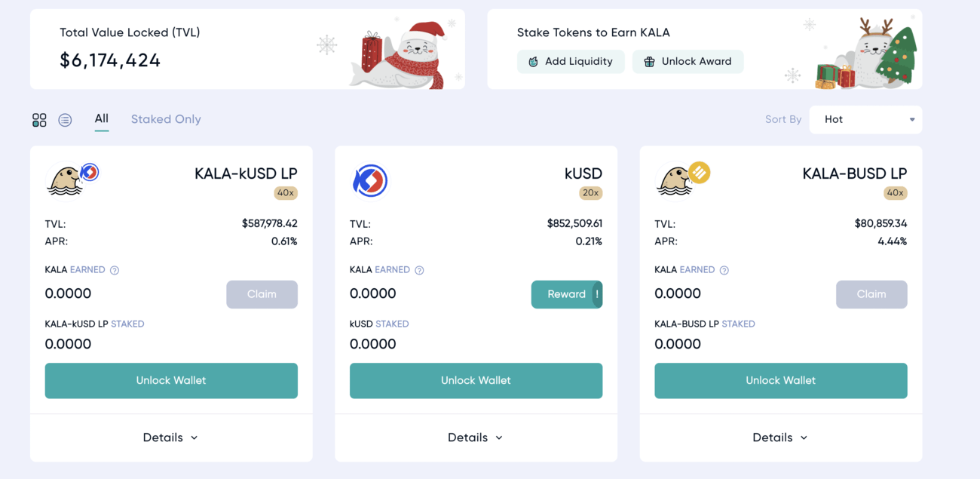Click the Unlock Award button

(688, 62)
